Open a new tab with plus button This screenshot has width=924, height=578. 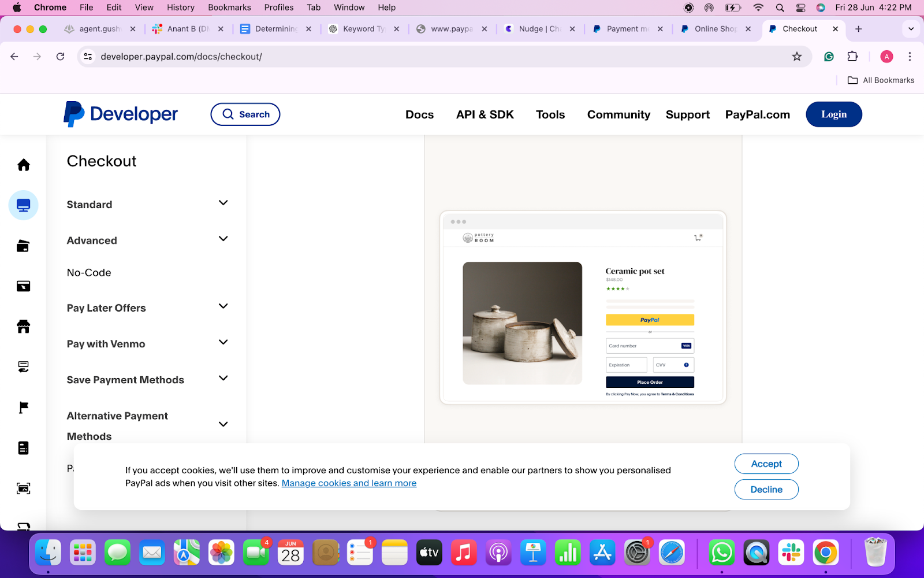(x=859, y=29)
